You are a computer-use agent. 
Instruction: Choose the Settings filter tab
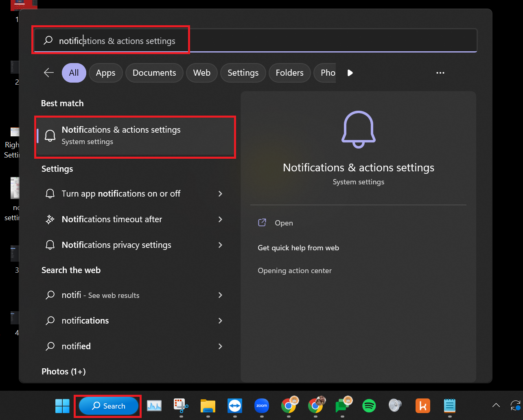click(243, 73)
